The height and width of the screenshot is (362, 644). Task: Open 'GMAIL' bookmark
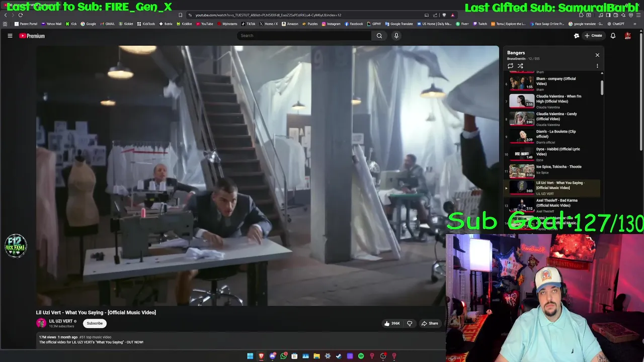coord(108,24)
